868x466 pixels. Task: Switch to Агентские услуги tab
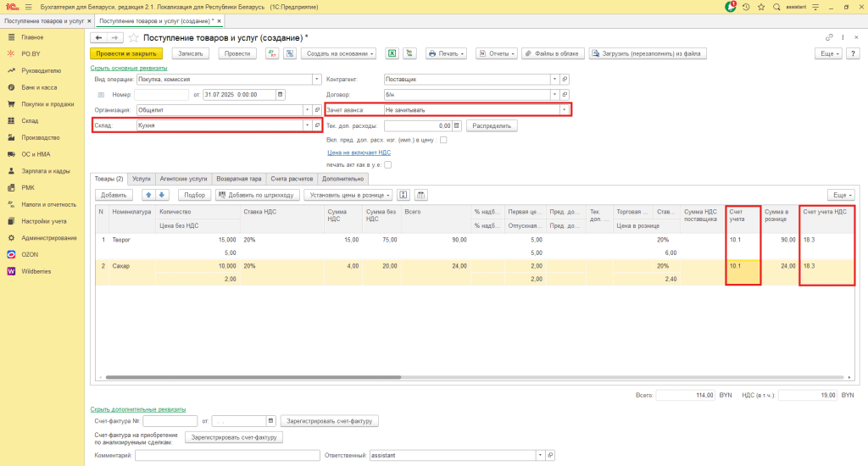coord(183,179)
